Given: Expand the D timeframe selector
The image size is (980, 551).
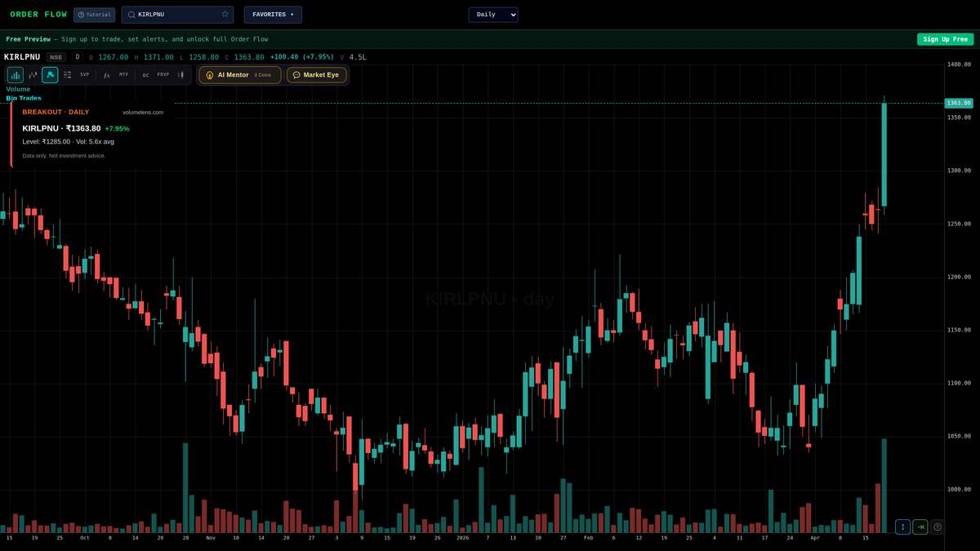Looking at the screenshot, I should [x=77, y=57].
